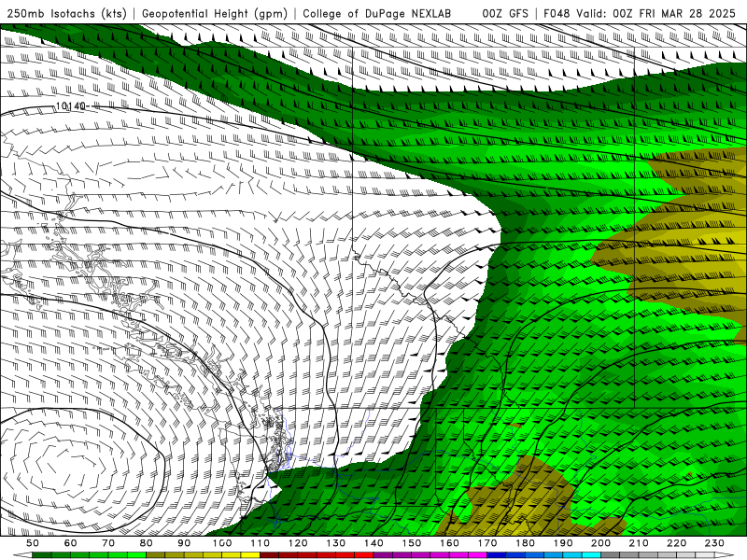
Task: Click the '180' value on the color scale
Action: (x=526, y=543)
